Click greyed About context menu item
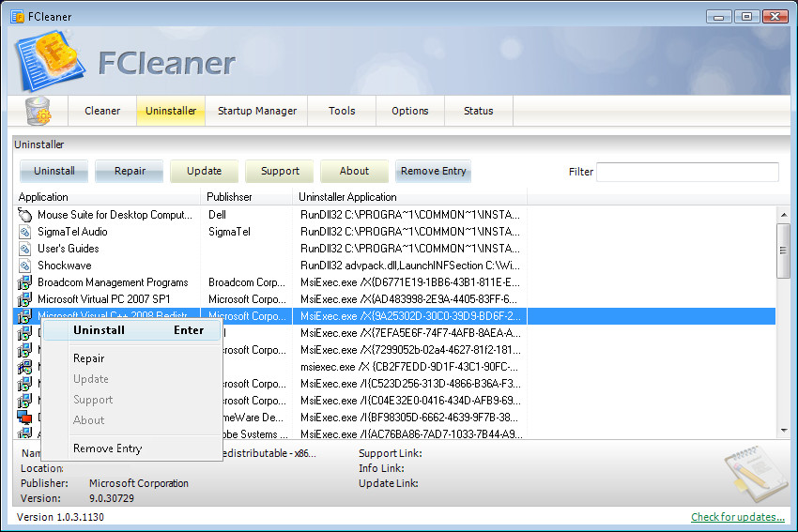 coord(132,420)
